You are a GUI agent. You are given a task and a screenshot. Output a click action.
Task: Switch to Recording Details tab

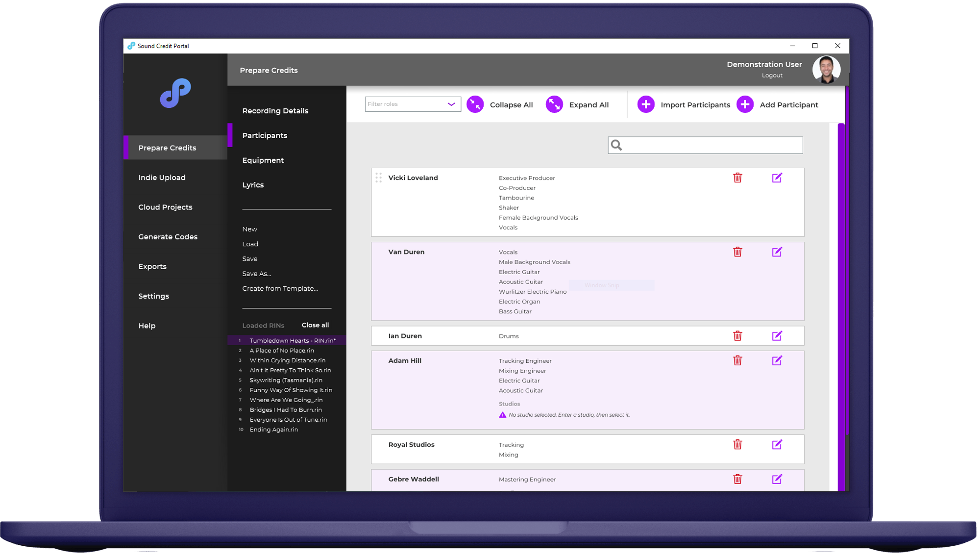click(276, 111)
